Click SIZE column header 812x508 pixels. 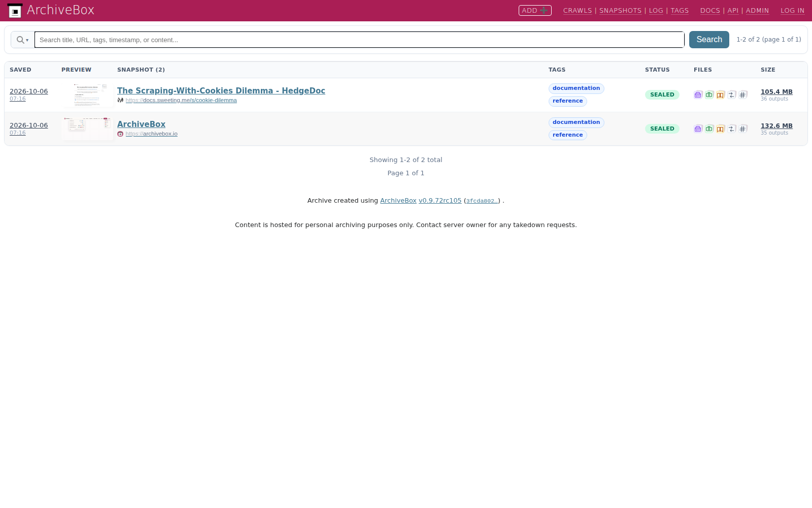pyautogui.click(x=768, y=70)
